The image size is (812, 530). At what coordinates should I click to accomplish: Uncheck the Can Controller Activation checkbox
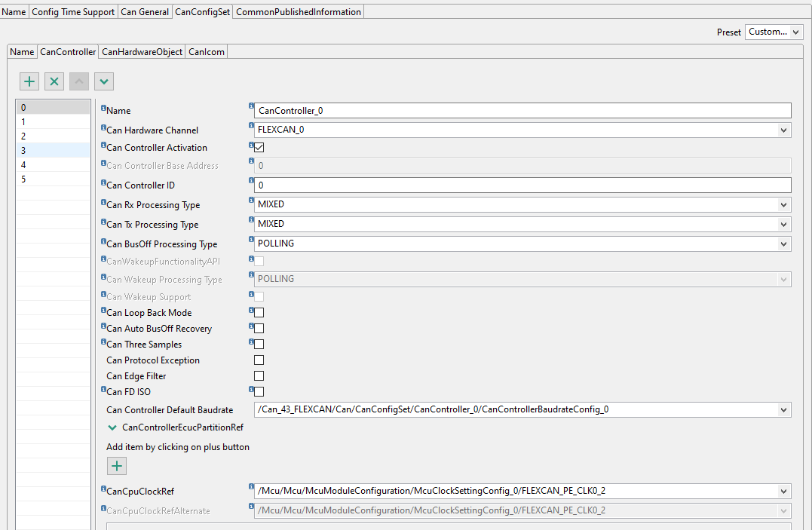pos(259,147)
